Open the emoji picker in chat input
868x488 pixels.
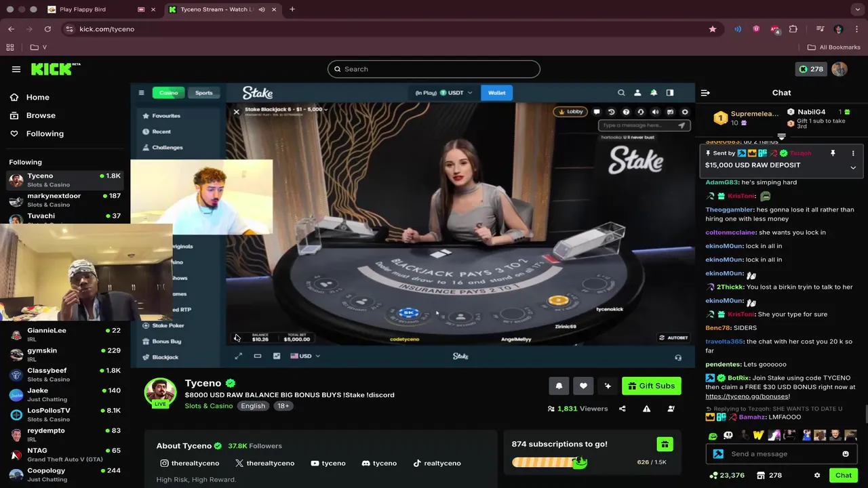click(846, 454)
